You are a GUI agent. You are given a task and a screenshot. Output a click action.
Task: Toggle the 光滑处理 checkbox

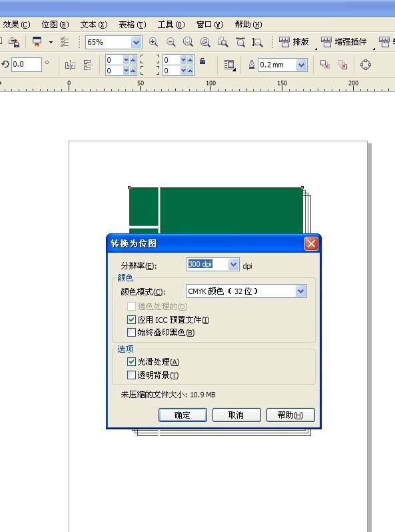(x=131, y=362)
